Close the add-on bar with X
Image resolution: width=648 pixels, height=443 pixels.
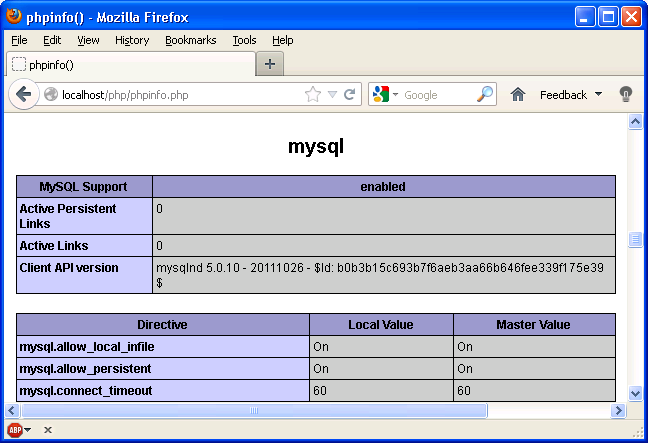coord(48,430)
